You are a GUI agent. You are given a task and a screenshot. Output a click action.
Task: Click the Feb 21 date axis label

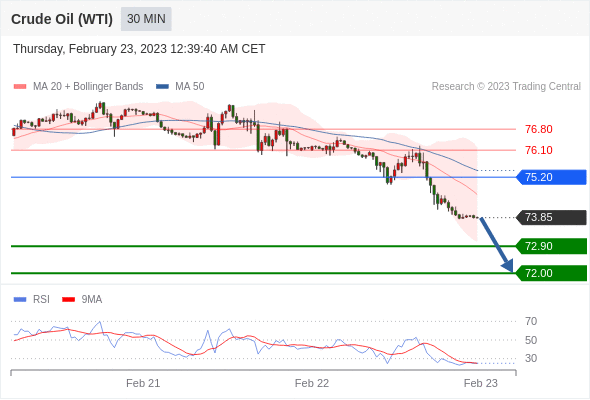(x=143, y=383)
